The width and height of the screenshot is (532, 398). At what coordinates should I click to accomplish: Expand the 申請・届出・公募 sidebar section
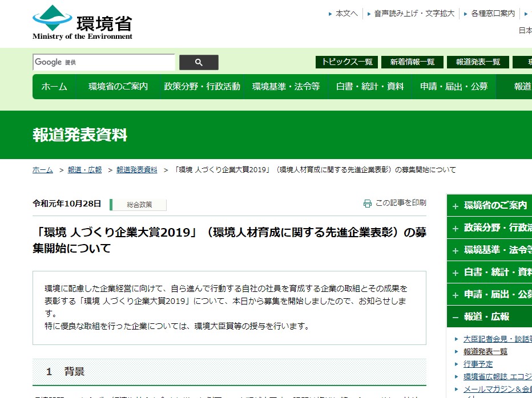[455, 295]
